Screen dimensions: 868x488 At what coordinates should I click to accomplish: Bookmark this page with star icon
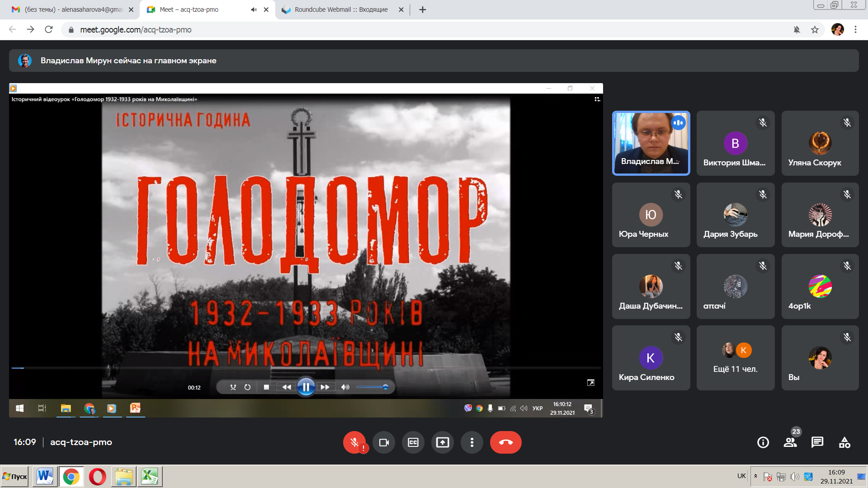tap(815, 30)
